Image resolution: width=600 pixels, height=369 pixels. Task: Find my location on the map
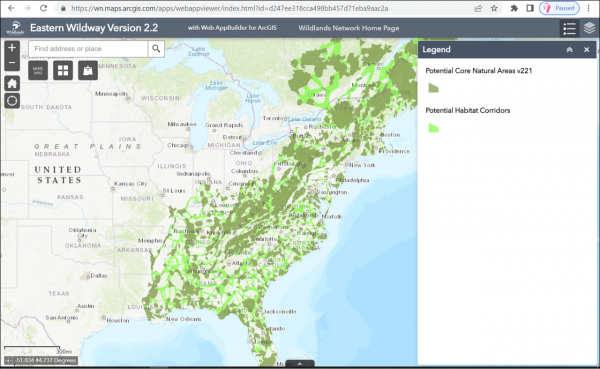tap(12, 101)
